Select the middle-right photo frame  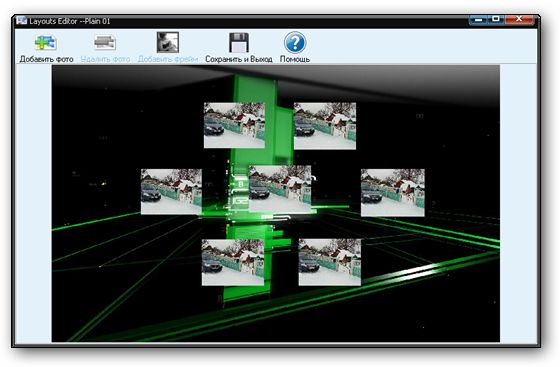[x=392, y=193]
